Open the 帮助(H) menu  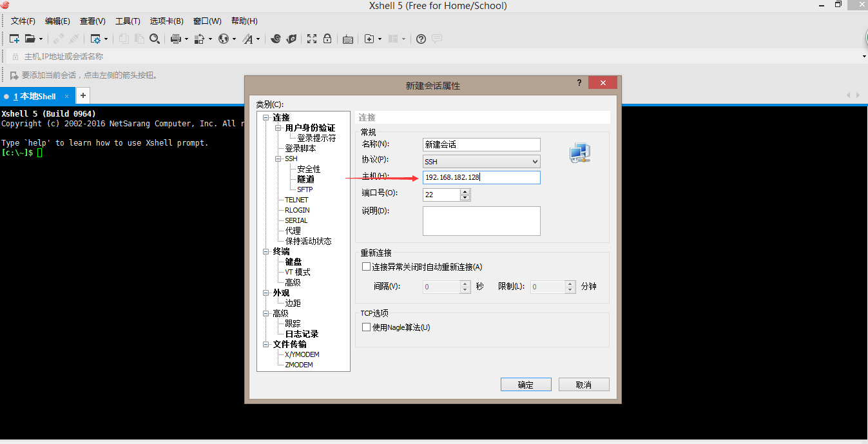244,21
